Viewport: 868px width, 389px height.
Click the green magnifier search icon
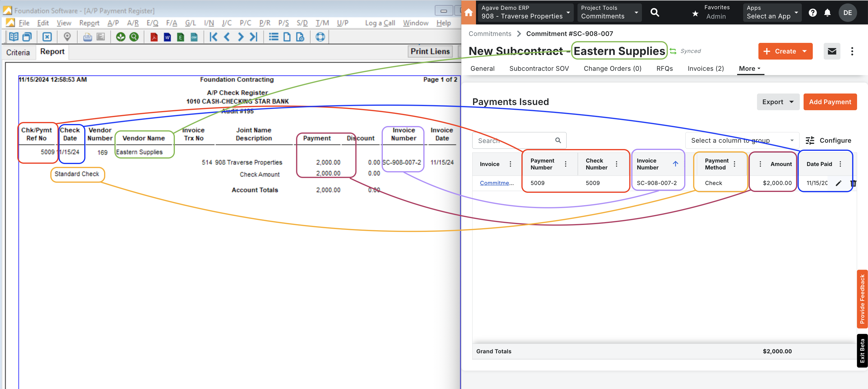tap(134, 37)
